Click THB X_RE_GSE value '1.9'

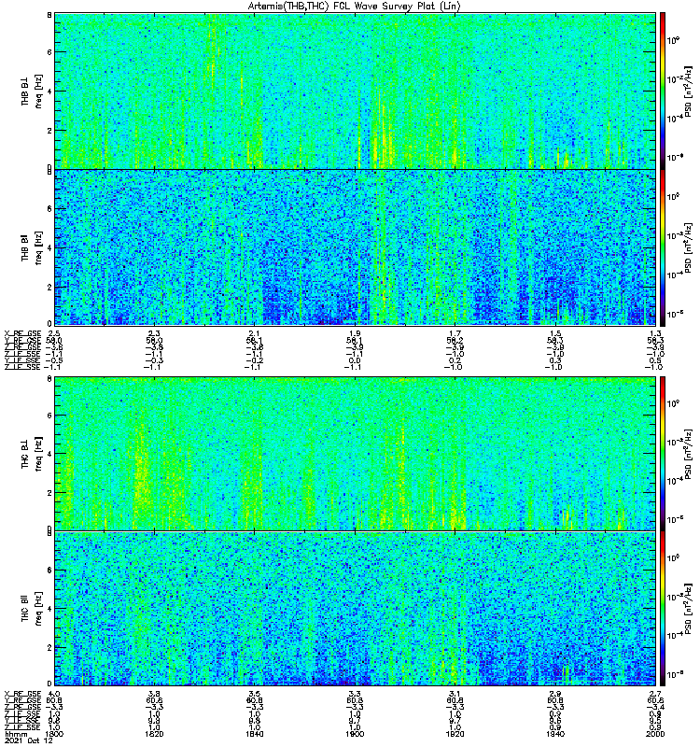tap(355, 333)
